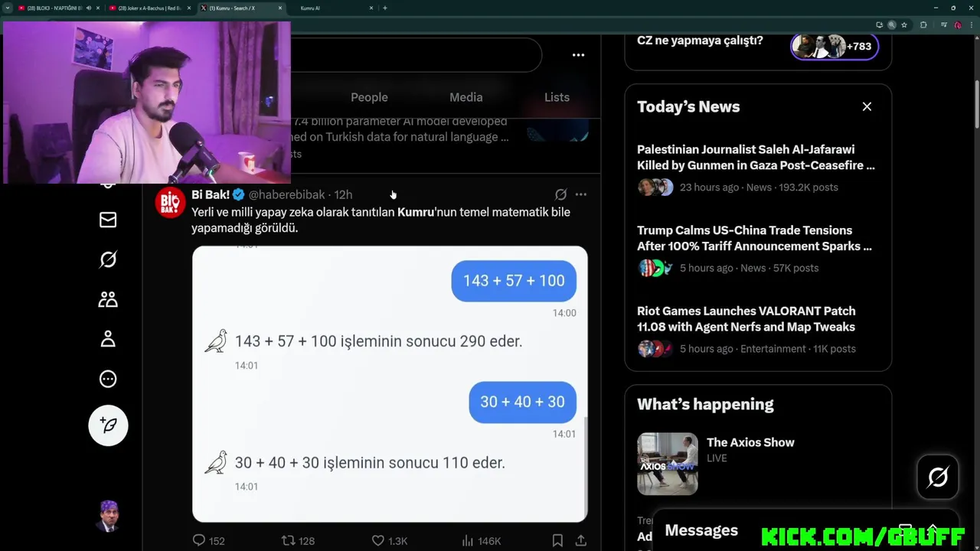Open search options three-dot menu
This screenshot has width=980, height=551.
point(578,55)
